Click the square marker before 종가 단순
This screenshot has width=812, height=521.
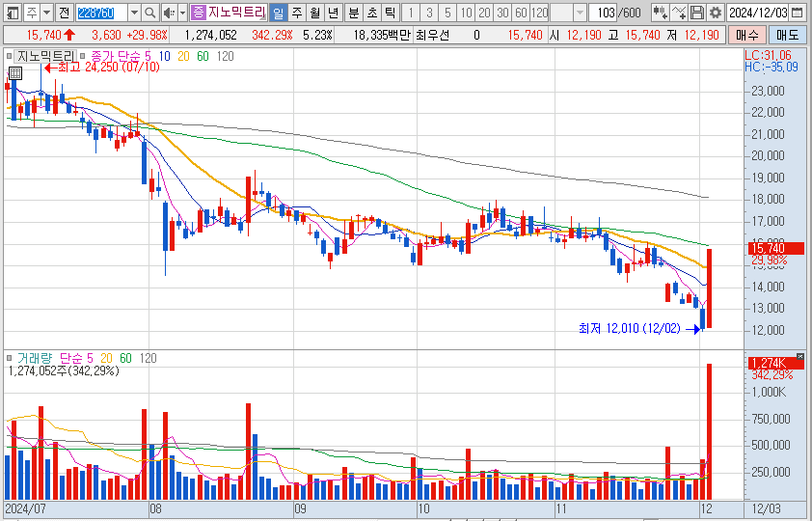pos(83,56)
